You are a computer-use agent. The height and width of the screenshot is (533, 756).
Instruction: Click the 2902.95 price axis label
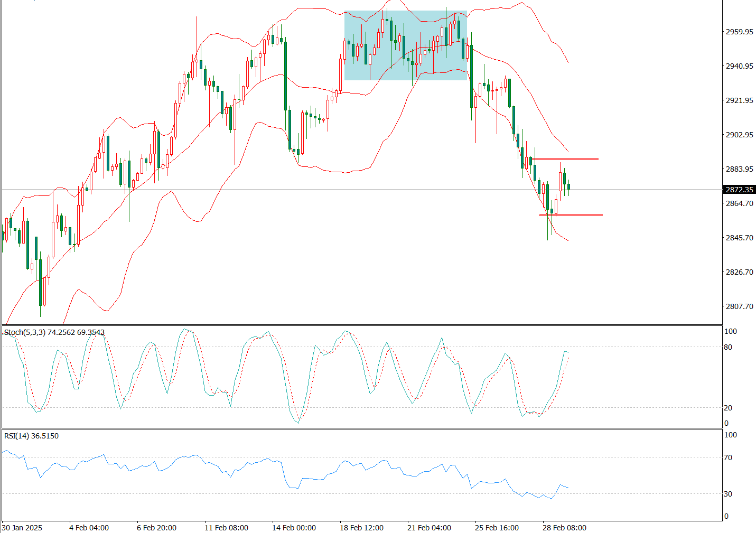click(x=739, y=135)
